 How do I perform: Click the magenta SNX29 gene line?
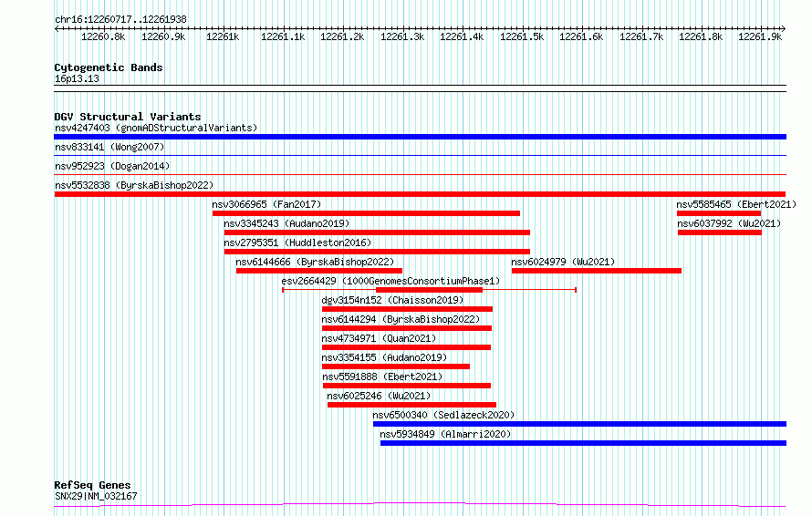(420, 505)
